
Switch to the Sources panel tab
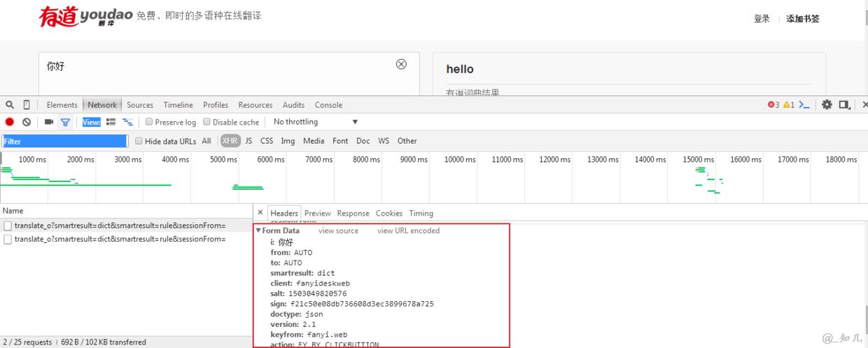point(139,105)
